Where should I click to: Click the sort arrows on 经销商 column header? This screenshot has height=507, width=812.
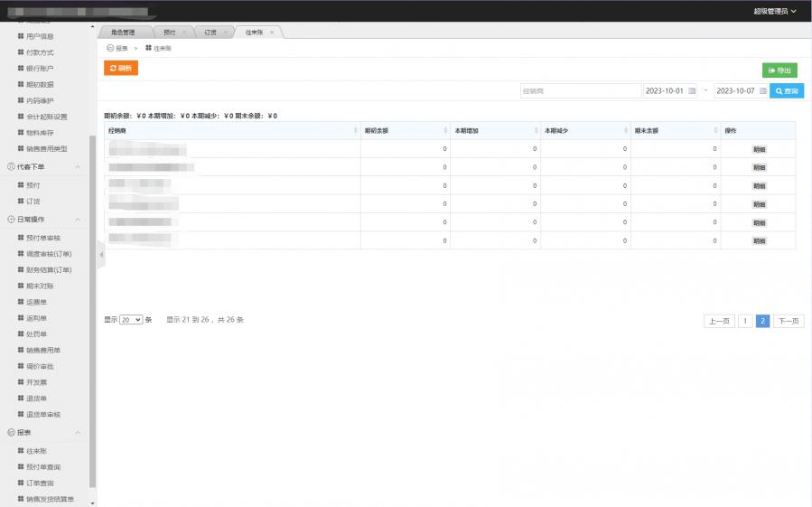tap(355, 131)
